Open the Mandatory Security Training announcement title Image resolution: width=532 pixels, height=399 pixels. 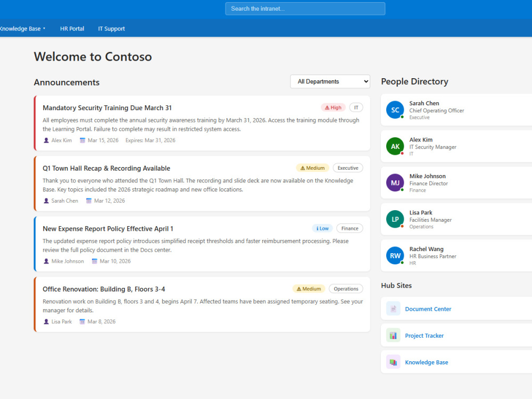coord(107,108)
